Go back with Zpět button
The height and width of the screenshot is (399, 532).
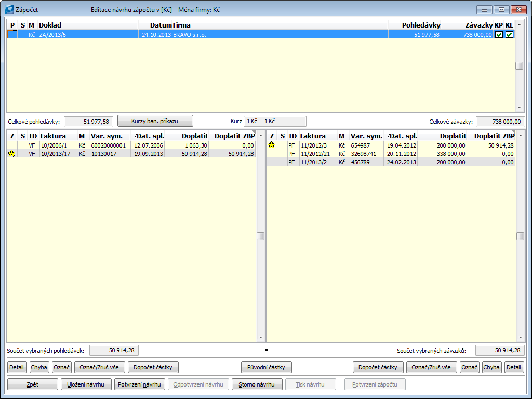33,384
